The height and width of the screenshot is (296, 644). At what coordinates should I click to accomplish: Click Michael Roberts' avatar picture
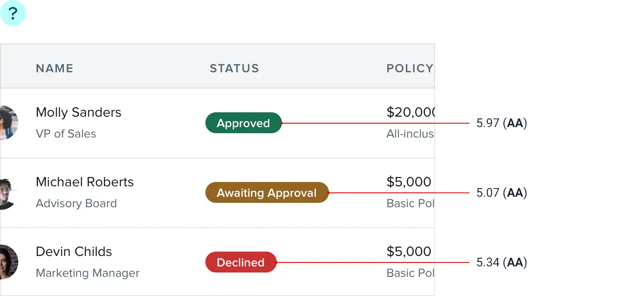[x=8, y=193]
